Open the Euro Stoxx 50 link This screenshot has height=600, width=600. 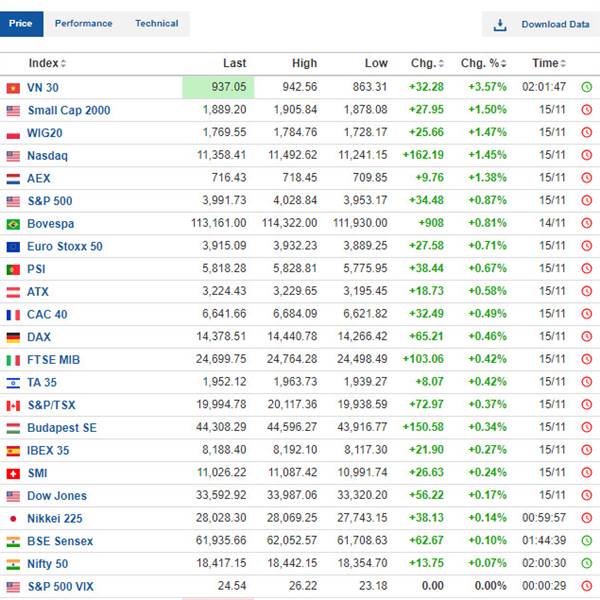tap(65, 246)
